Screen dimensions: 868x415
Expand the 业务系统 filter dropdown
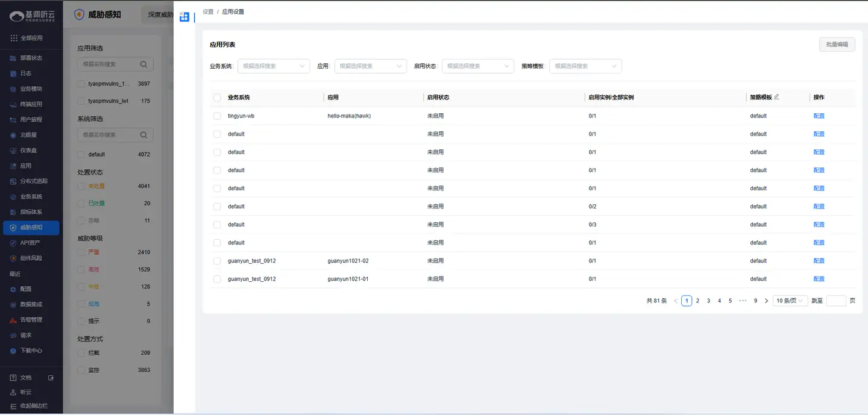pos(274,66)
